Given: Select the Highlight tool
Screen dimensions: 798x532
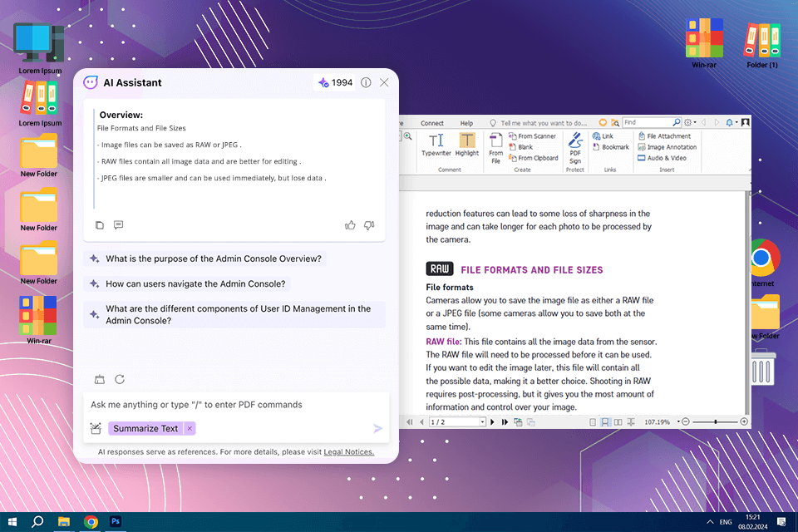Looking at the screenshot, I should 466,145.
